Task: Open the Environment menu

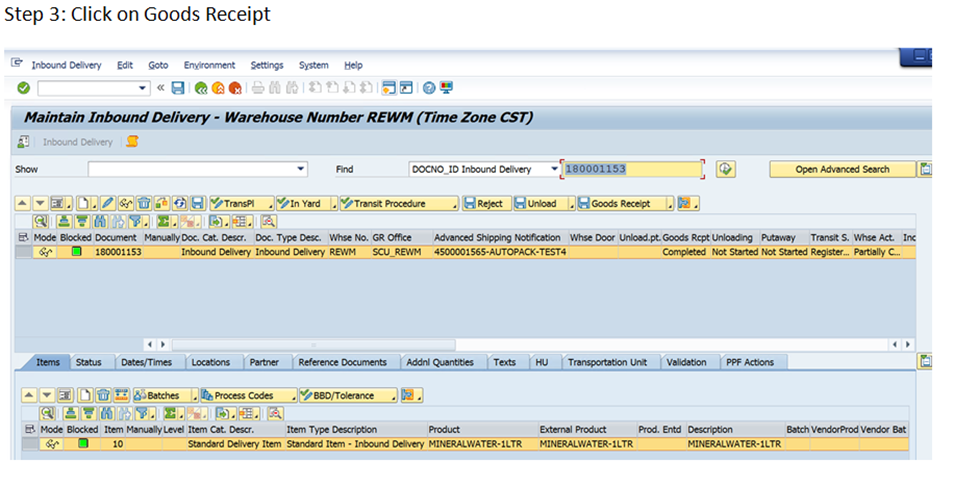Action: tap(209, 65)
